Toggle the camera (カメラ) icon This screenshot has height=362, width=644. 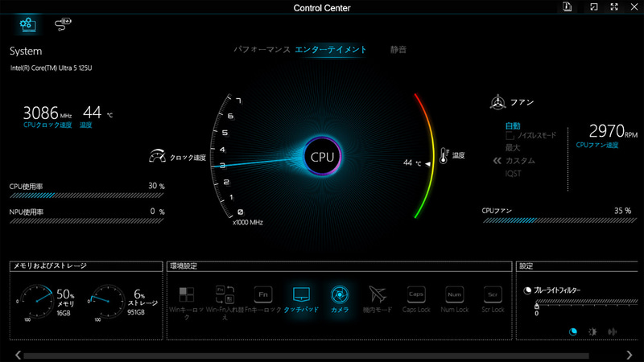point(340,294)
